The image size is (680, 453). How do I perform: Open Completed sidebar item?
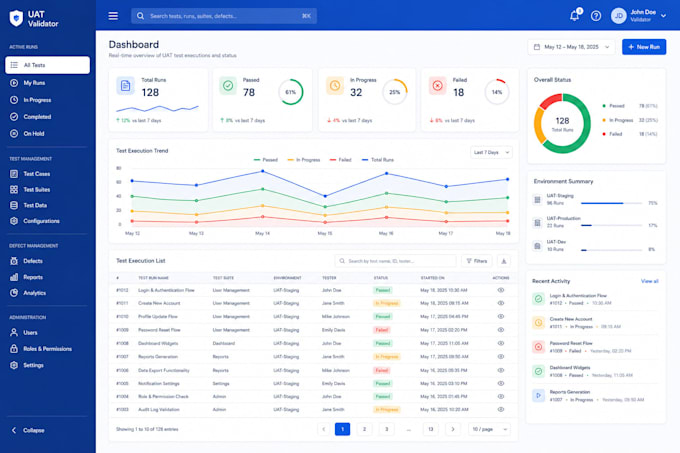click(48, 117)
